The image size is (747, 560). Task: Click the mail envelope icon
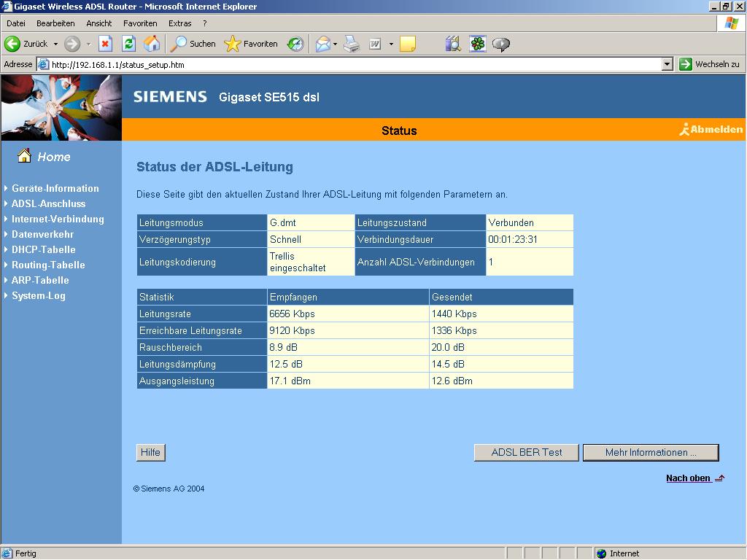pyautogui.click(x=322, y=44)
